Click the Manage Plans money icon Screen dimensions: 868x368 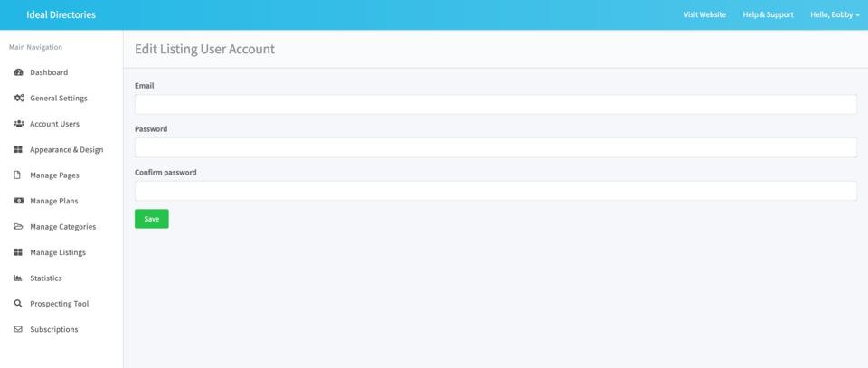(18, 201)
